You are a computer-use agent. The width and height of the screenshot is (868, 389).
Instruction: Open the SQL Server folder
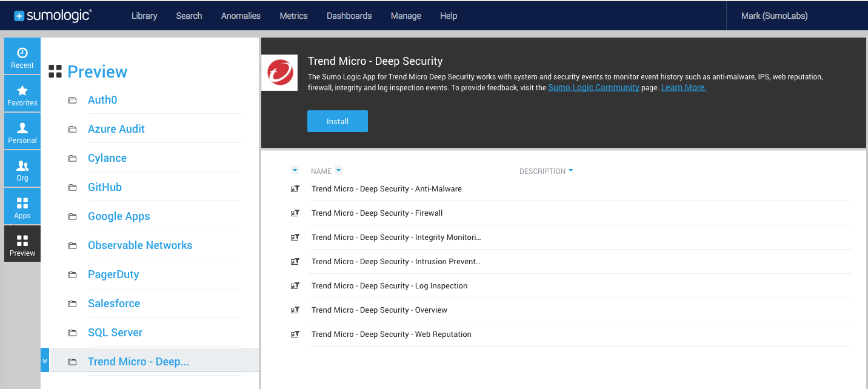click(115, 333)
